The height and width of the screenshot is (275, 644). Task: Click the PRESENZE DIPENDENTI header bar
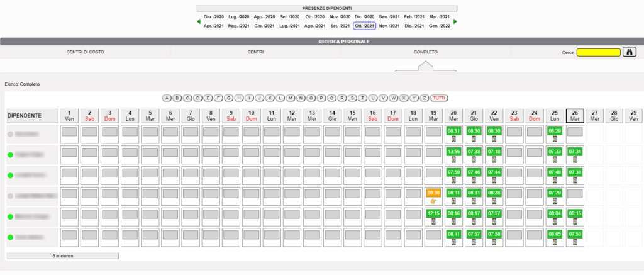coord(327,8)
